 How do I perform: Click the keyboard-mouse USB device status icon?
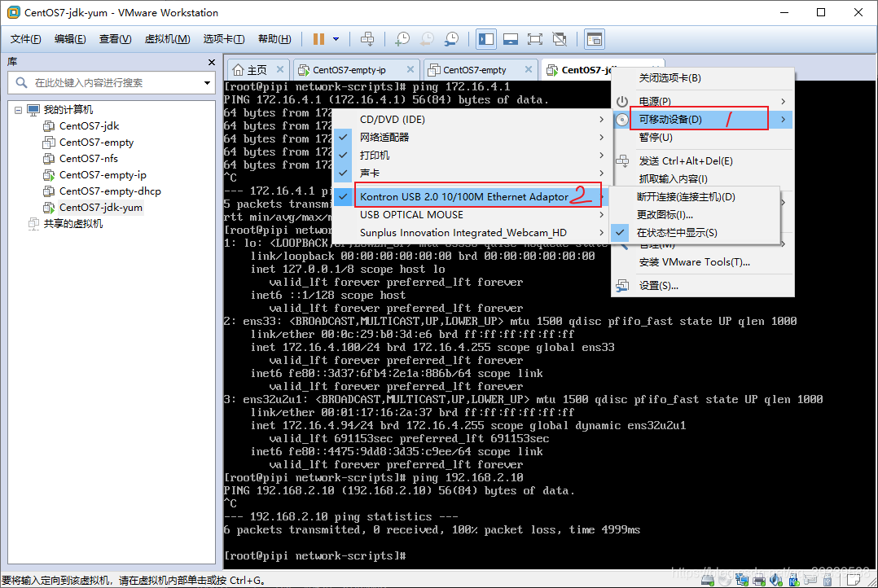[x=810, y=580]
